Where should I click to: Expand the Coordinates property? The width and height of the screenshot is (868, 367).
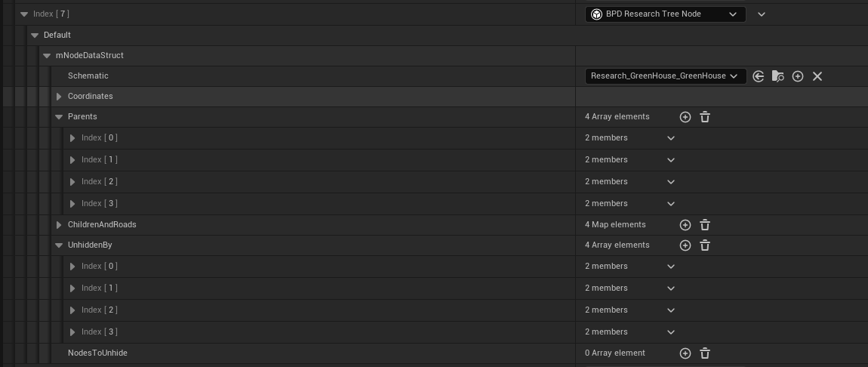(x=59, y=97)
